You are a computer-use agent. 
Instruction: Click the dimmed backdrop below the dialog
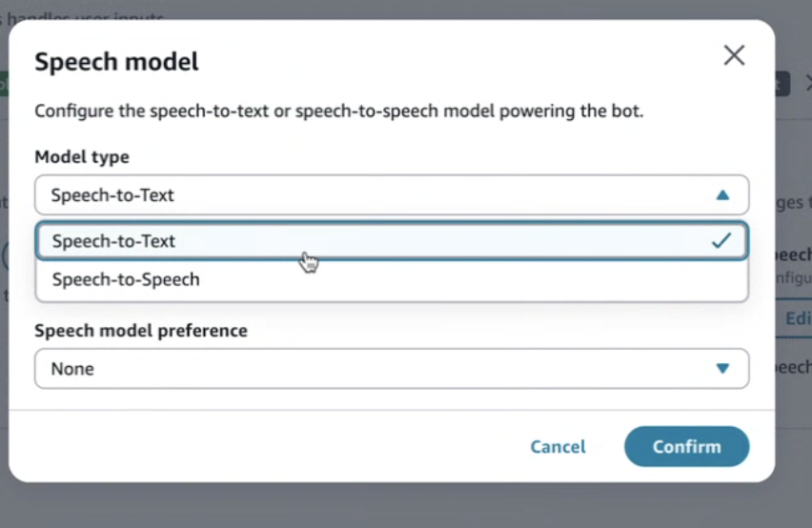tap(381, 505)
